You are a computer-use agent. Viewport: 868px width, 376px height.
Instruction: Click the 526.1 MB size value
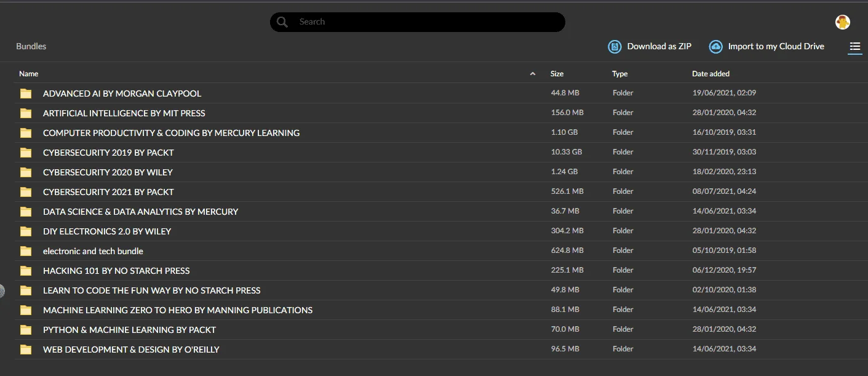(x=567, y=191)
